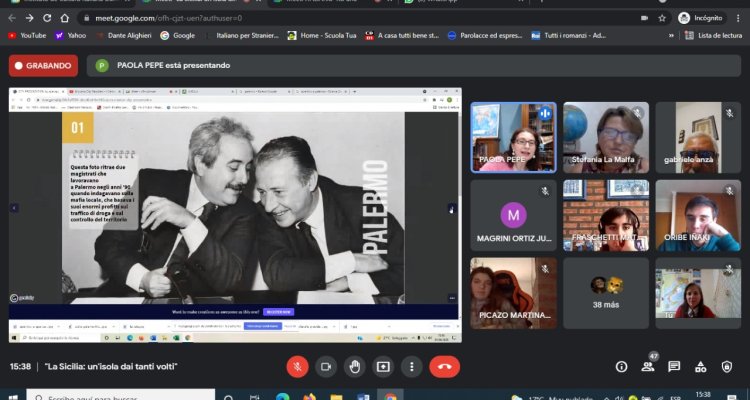
Task: Open the meeting details info icon
Action: click(621, 367)
